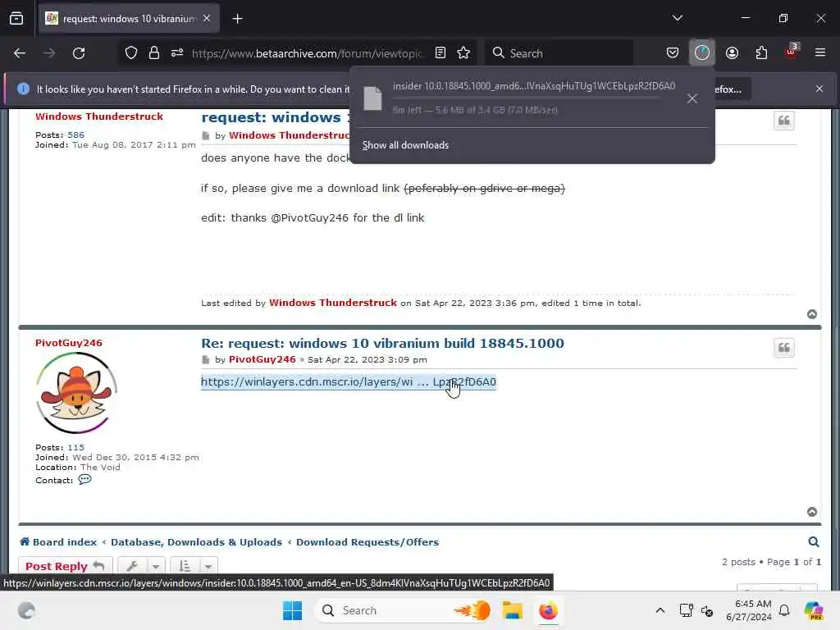The width and height of the screenshot is (840, 630).
Task: Open the muted volume tray icon
Action: point(707,610)
